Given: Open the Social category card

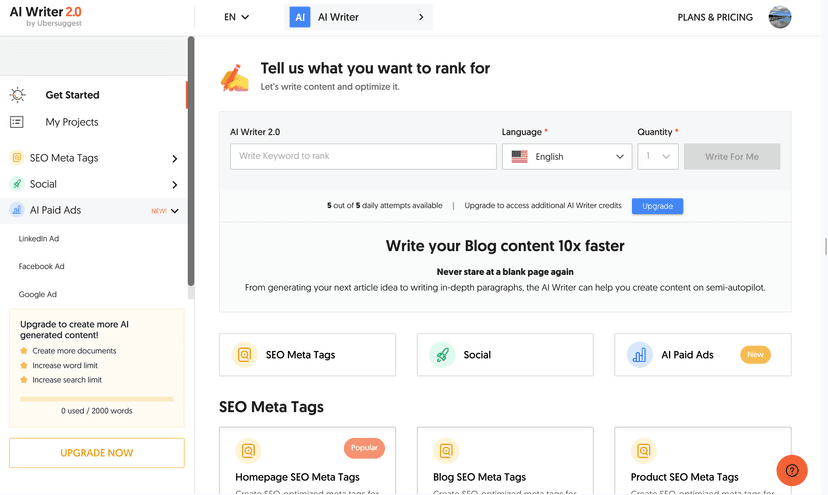Looking at the screenshot, I should [505, 354].
